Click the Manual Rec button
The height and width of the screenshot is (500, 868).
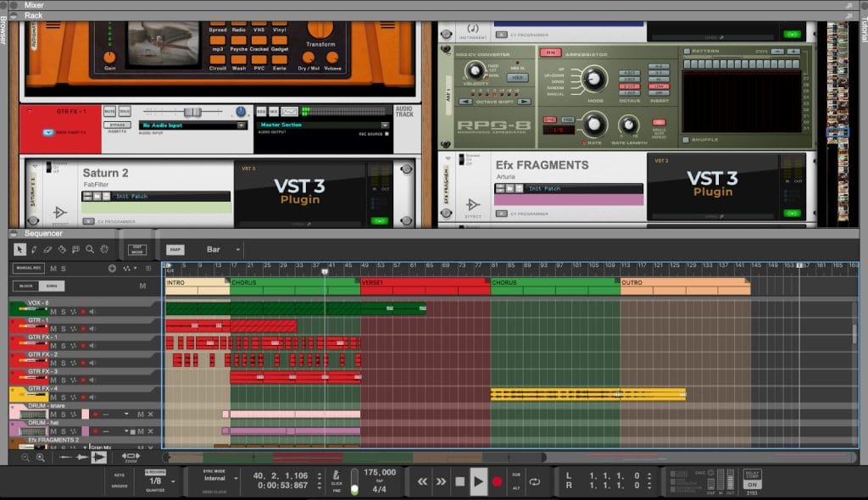pyautogui.click(x=27, y=268)
